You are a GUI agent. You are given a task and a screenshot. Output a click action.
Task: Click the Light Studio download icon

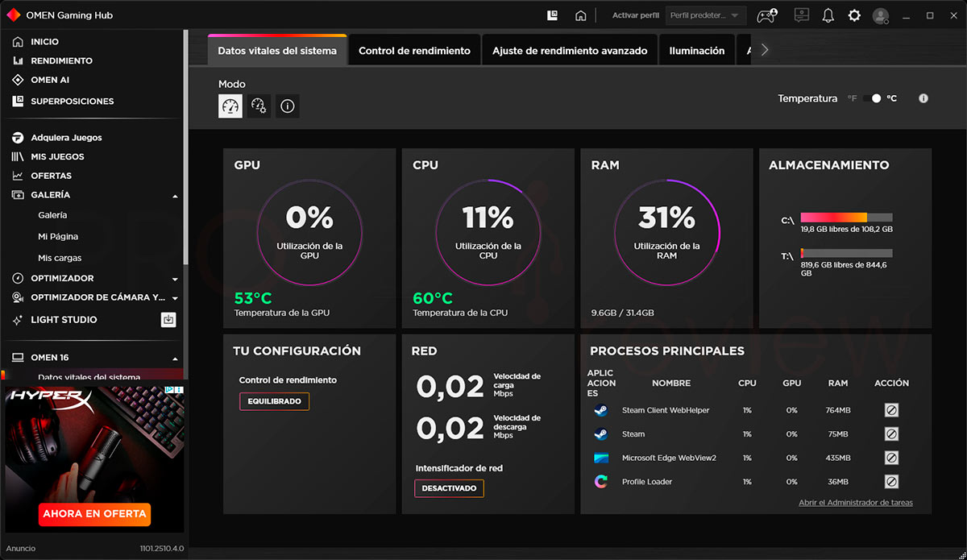pos(168,320)
